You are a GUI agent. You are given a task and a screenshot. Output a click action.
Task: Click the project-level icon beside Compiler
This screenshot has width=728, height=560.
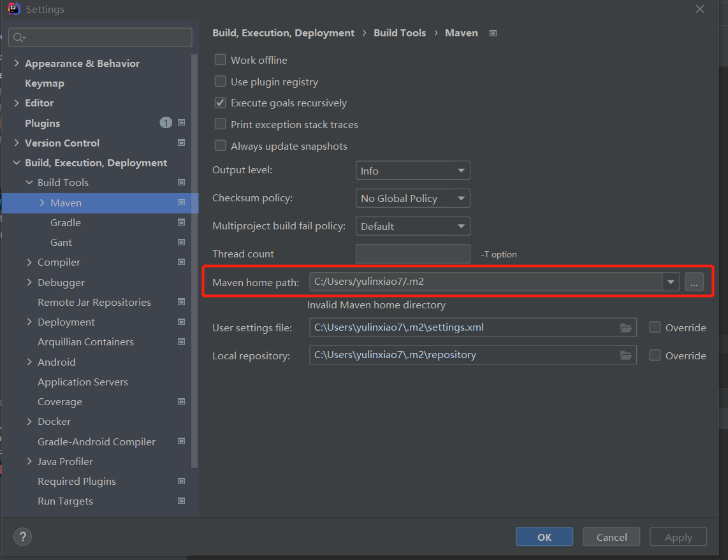[182, 262]
